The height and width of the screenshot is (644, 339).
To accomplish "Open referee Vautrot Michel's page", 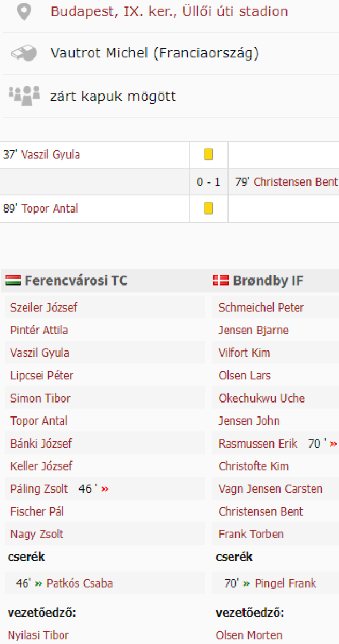I will click(154, 54).
